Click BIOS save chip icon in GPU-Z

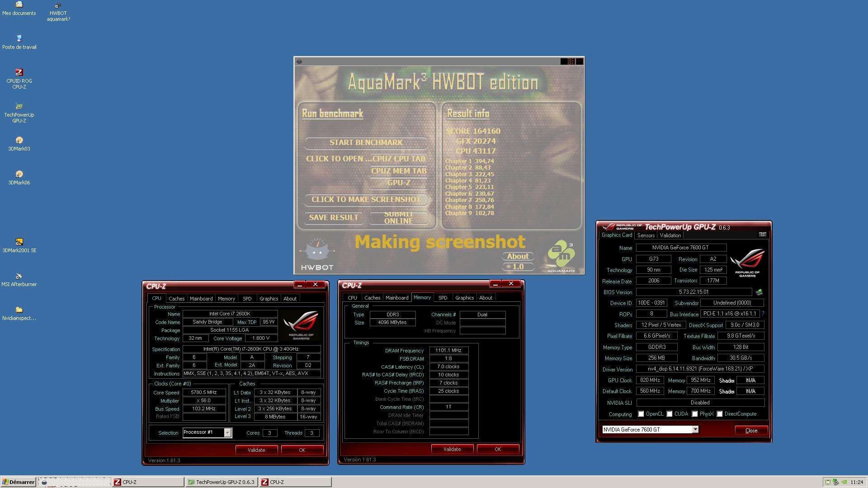pyautogui.click(x=759, y=292)
